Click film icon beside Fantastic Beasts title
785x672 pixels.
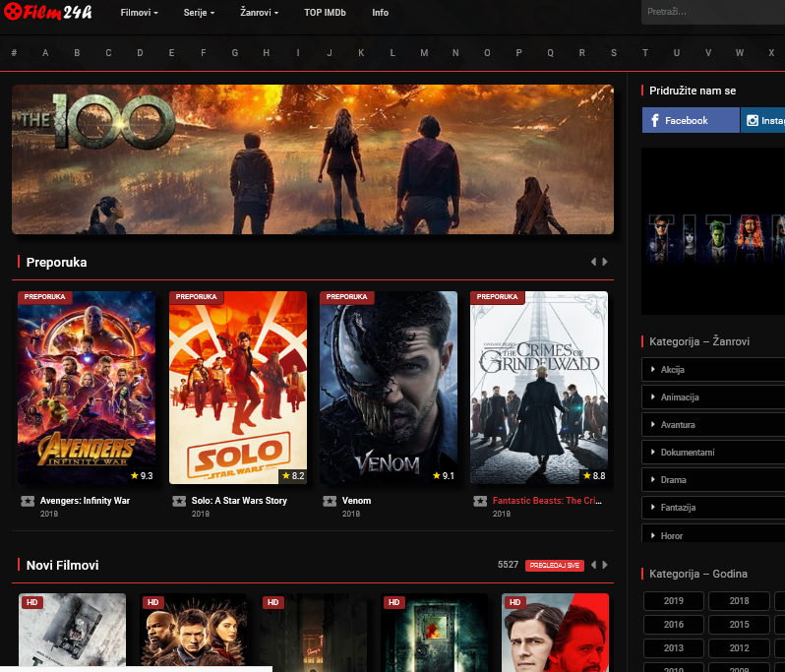480,501
